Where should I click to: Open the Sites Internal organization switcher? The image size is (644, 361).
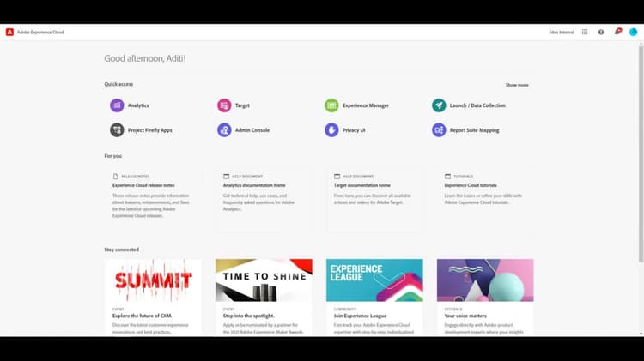562,32
